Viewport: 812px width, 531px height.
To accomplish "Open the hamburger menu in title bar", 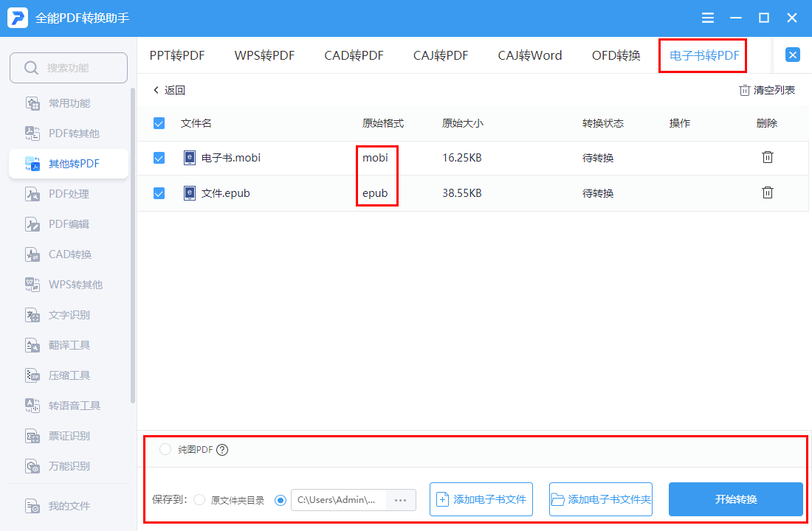I will [707, 17].
